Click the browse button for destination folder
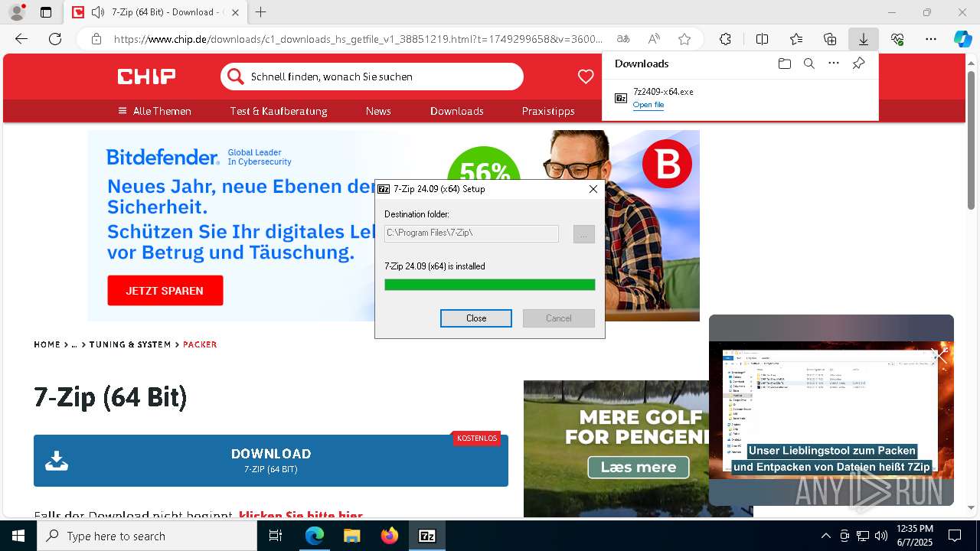The image size is (980, 551). 583,234
